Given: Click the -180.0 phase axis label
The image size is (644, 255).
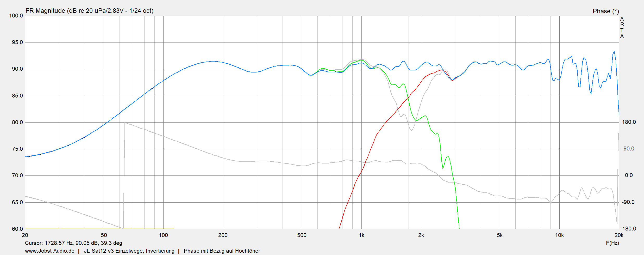Looking at the screenshot, I should [x=628, y=229].
